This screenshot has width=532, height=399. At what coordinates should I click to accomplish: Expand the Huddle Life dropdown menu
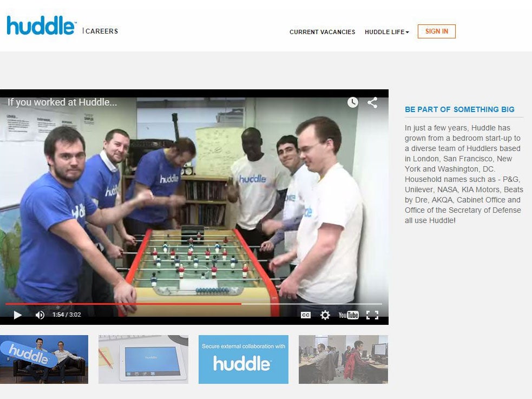point(387,32)
